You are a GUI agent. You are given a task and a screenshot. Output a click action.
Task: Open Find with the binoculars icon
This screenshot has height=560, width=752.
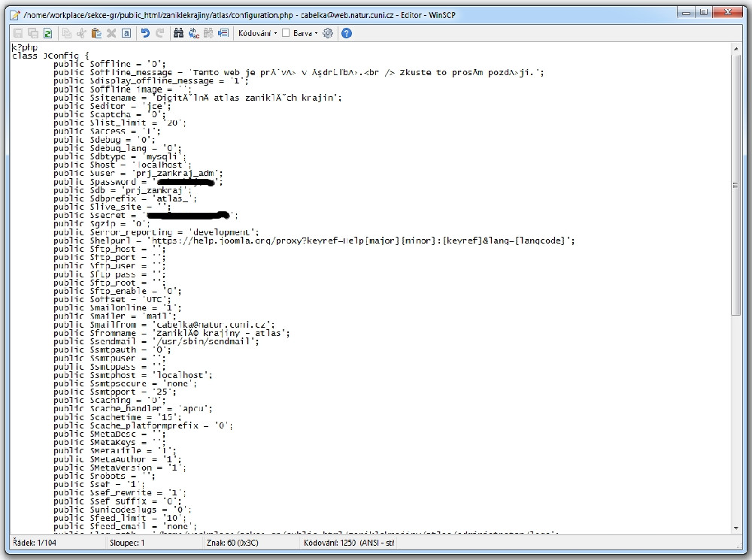point(179,33)
